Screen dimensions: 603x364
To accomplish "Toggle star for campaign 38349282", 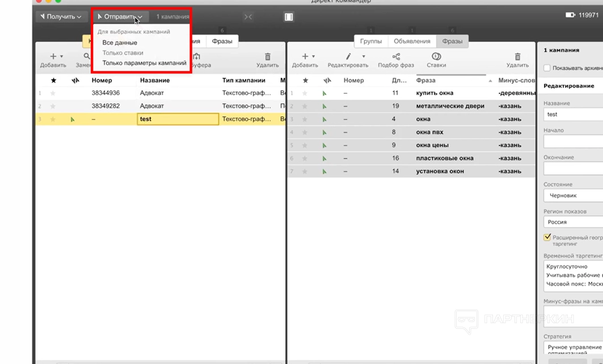I will 53,106.
